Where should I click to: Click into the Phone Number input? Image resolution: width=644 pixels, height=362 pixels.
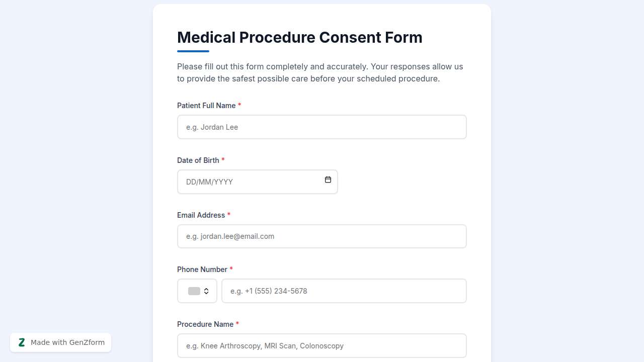coord(344,291)
